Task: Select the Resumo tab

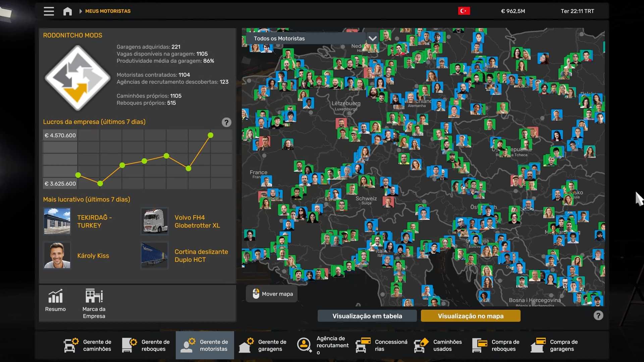Action: pyautogui.click(x=55, y=300)
